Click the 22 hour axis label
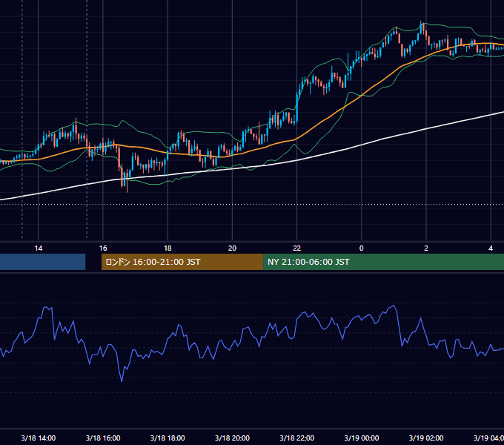 [296, 248]
